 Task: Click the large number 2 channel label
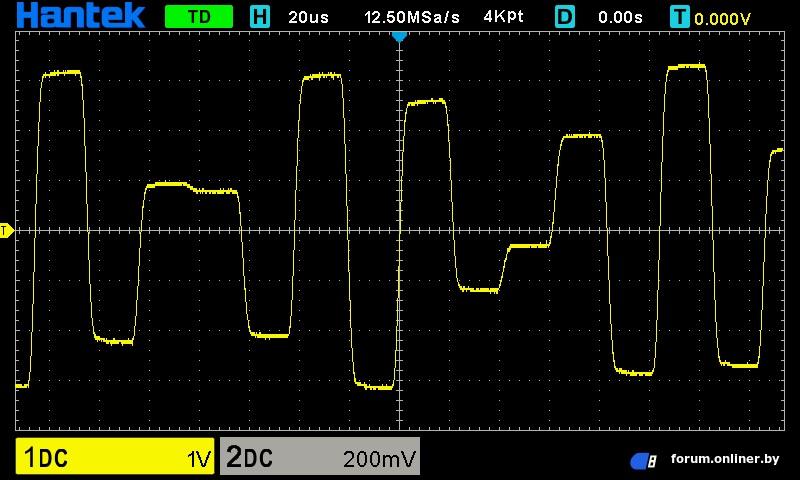coord(235,458)
